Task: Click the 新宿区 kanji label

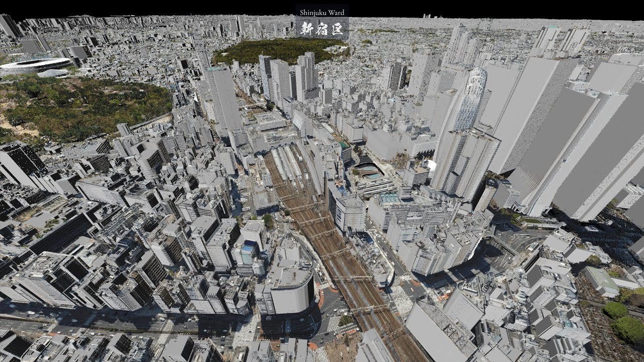Action: [x=322, y=29]
